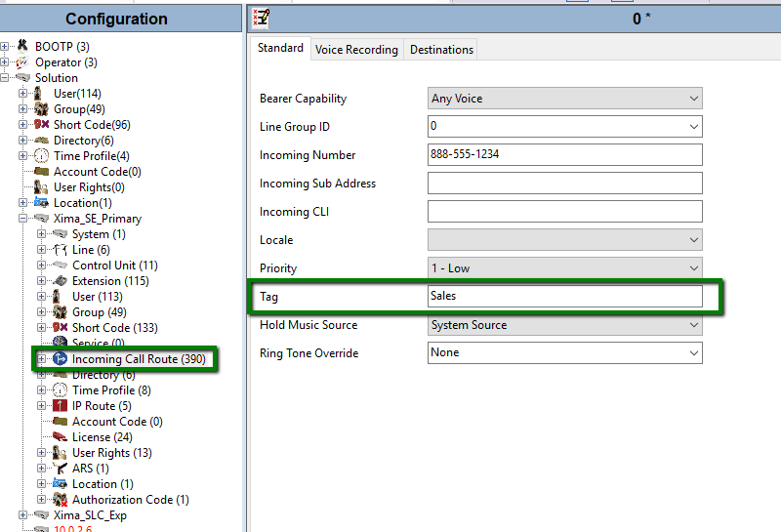Click the User(114) person icon
This screenshot has height=532, width=781.
[38, 93]
